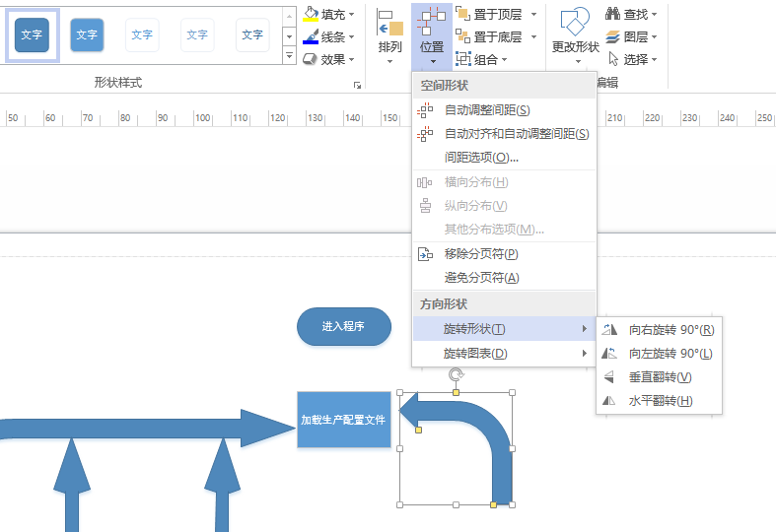Choose 向右旋转 90°(R) option
The width and height of the screenshot is (776, 532).
click(x=659, y=329)
